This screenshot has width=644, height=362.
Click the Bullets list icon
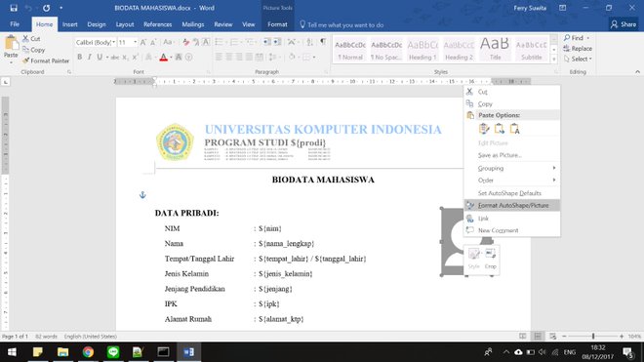tap(219, 42)
